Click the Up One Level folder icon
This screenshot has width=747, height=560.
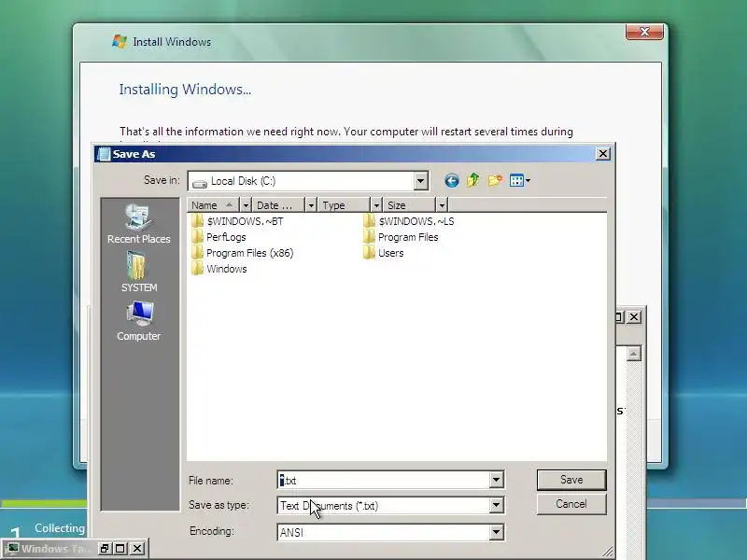473,180
